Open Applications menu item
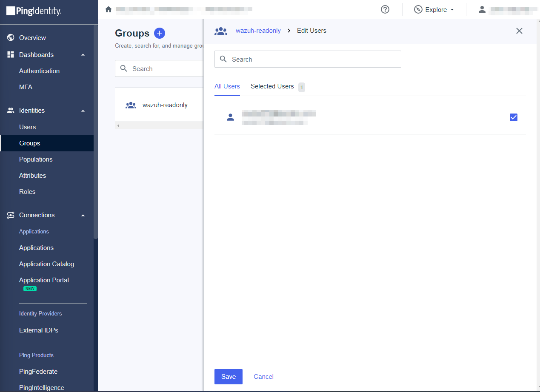Screen dimensions: 540x392 click(x=36, y=248)
